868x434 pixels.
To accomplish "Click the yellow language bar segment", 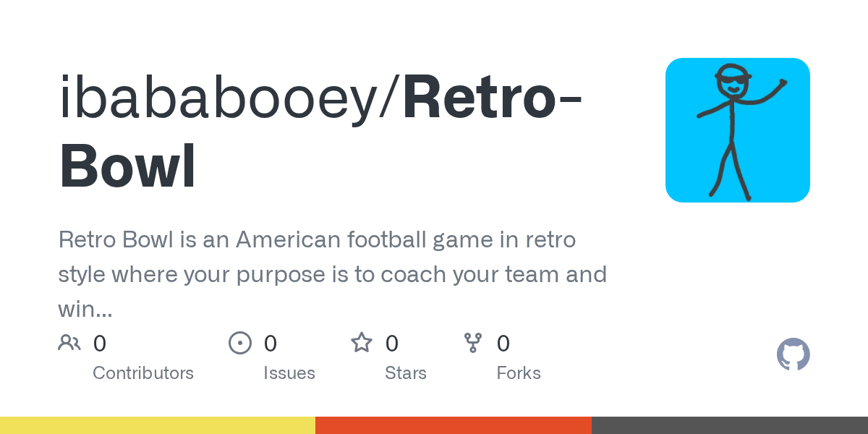I will [158, 425].
